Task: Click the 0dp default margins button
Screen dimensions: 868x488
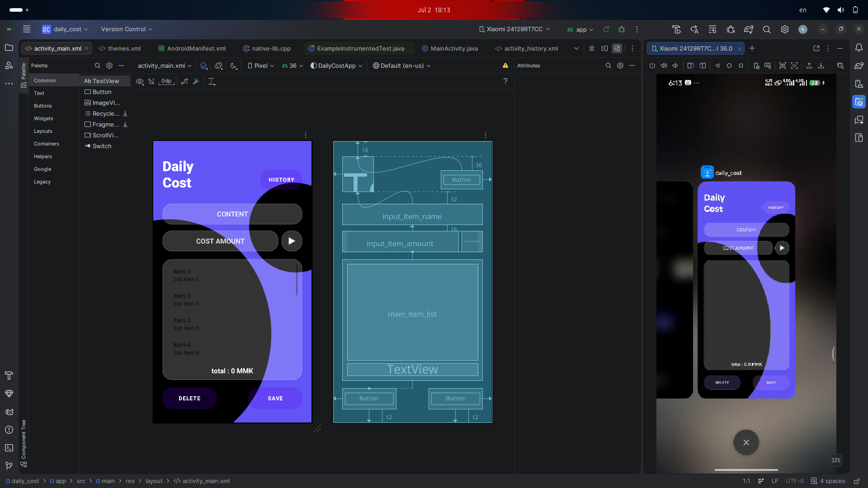Action: (x=166, y=81)
